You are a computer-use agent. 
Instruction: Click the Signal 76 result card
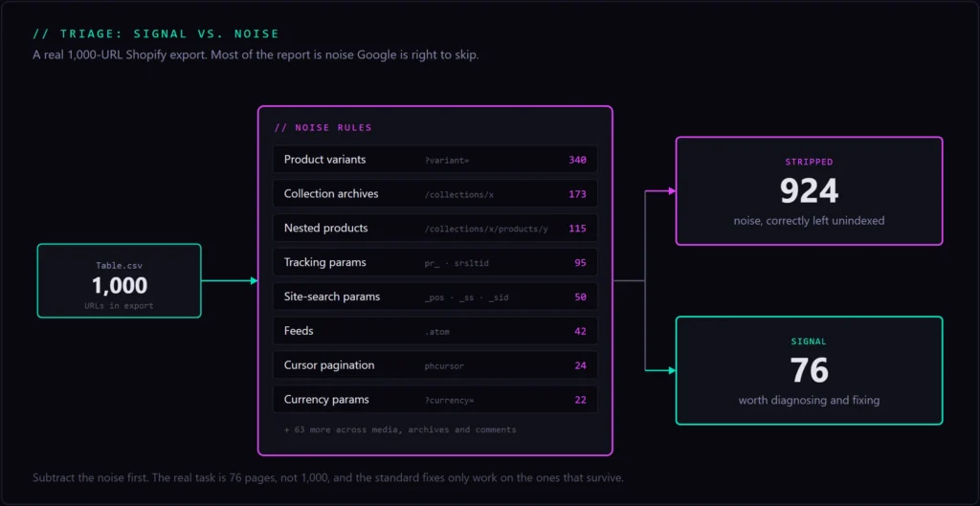810,370
